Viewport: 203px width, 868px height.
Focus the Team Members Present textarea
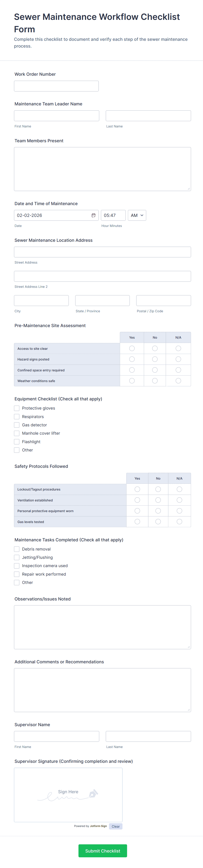103,169
